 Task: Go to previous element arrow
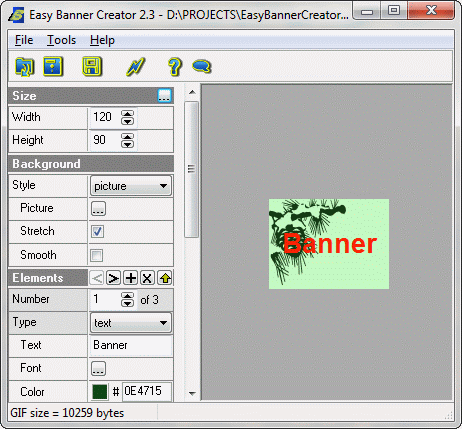coord(97,278)
